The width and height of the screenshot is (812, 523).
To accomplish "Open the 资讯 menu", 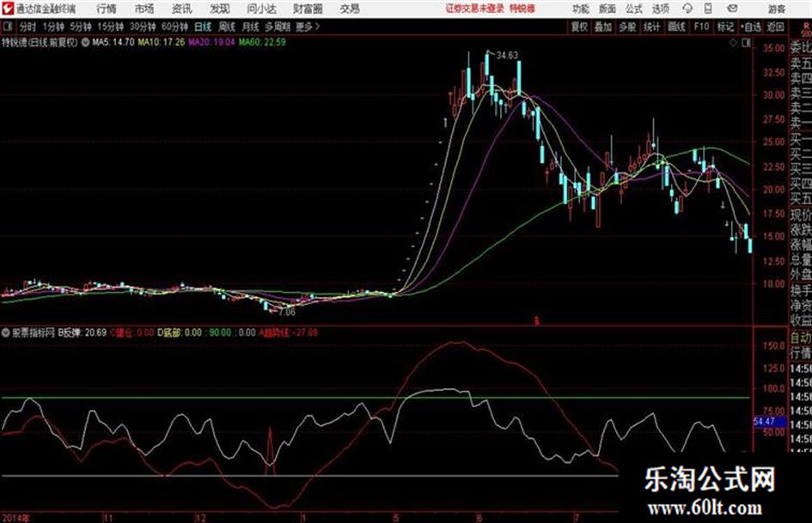I will click(182, 9).
